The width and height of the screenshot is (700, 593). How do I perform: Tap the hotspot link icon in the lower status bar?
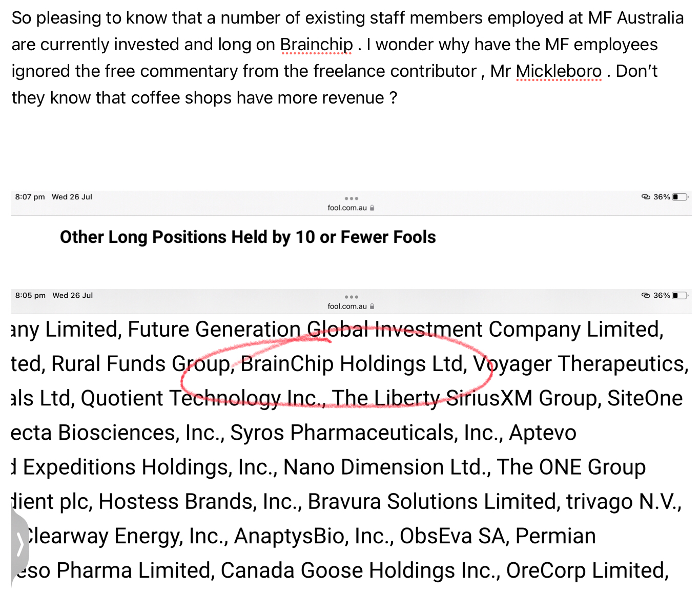[646, 295]
